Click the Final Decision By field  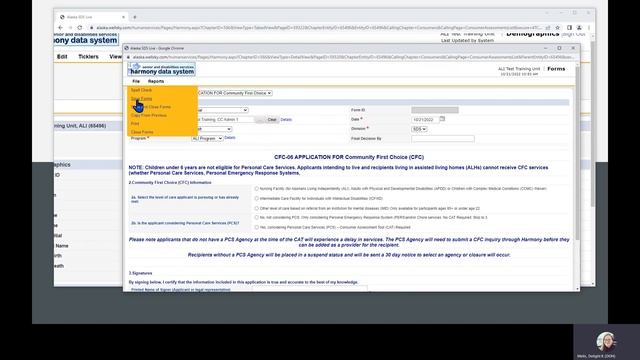pyautogui.click(x=443, y=139)
